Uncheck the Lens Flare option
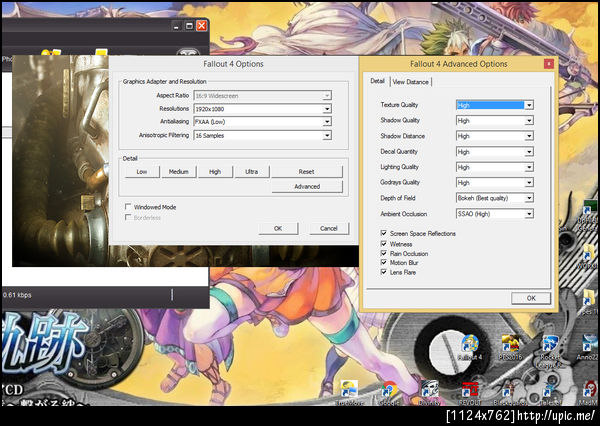 pos(383,272)
